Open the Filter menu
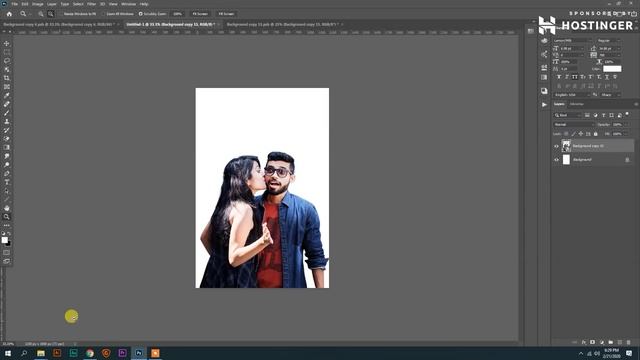Viewport: 640px width, 360px height. coord(91,4)
